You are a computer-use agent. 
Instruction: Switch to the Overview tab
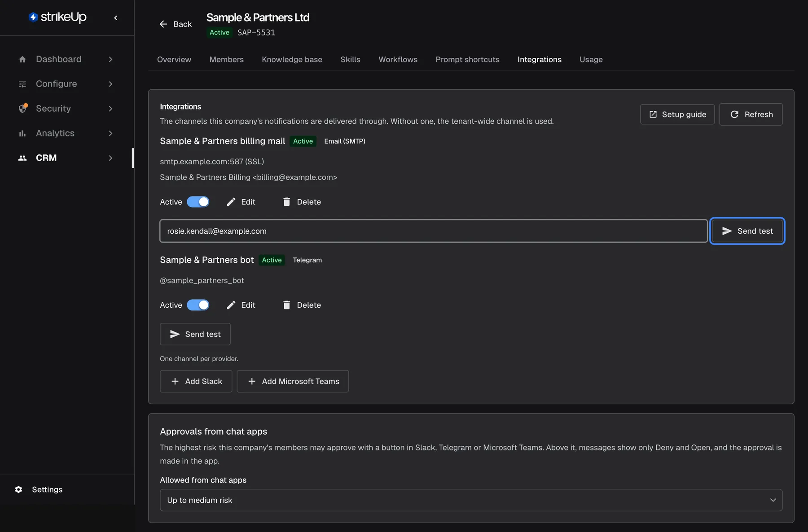click(174, 60)
